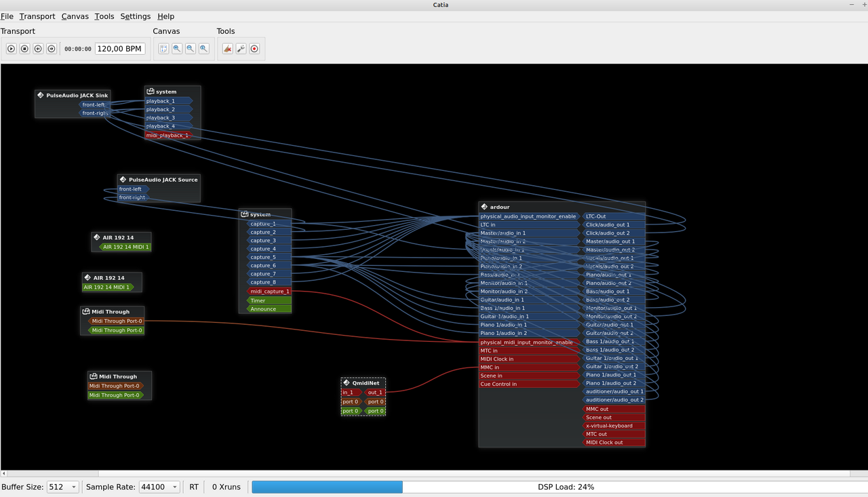Click the capture_5 port
This screenshot has width=868, height=497.
click(269, 257)
